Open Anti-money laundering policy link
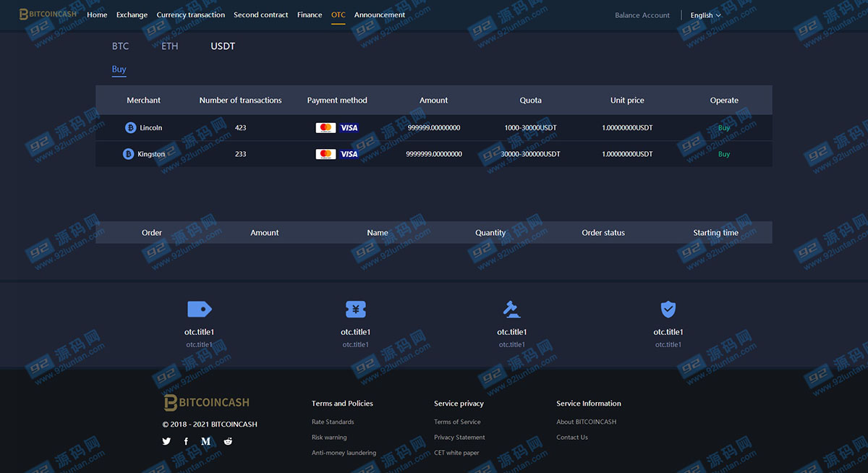 click(344, 453)
